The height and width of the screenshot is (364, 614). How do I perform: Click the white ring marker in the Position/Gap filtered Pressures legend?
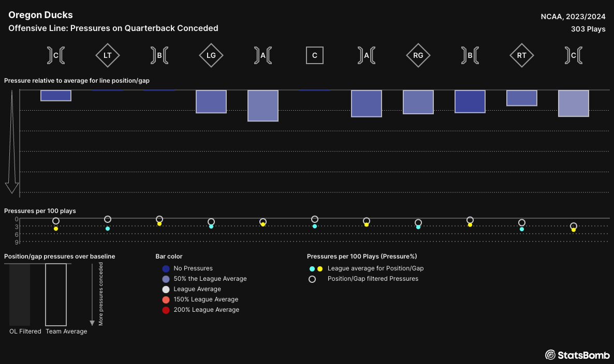pyautogui.click(x=312, y=279)
